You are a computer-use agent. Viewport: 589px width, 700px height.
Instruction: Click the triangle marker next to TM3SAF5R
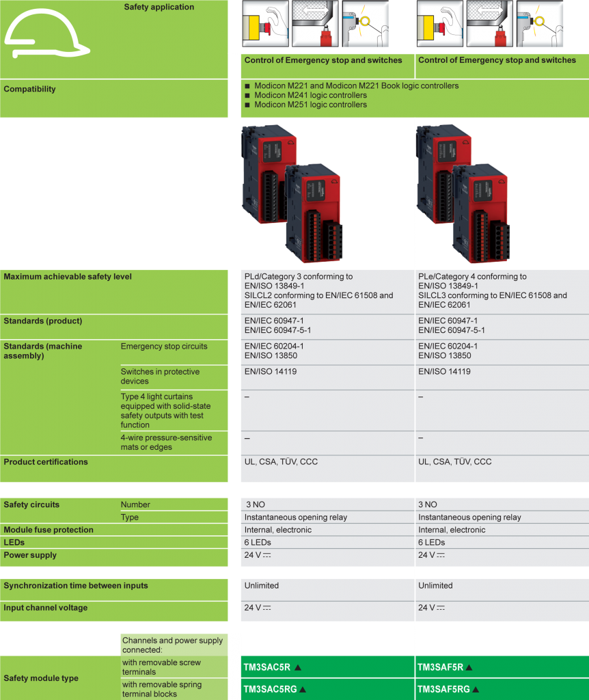point(469,667)
